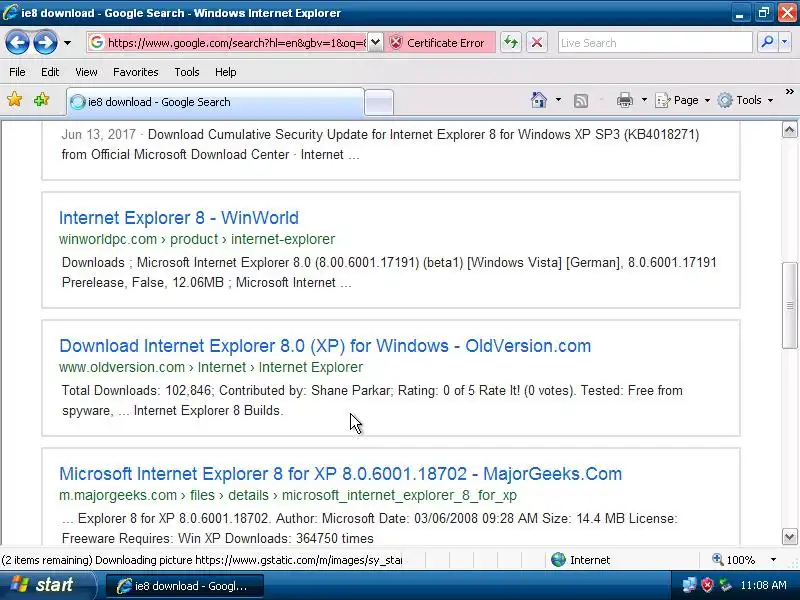Expand the address bar URL dropdown
This screenshot has height=600, width=800.
[376, 42]
